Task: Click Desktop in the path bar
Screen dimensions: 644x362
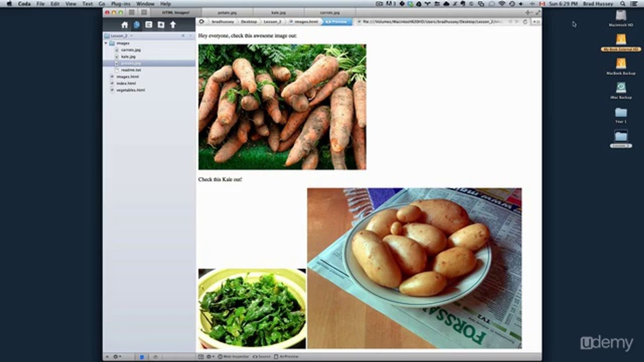Action: click(x=249, y=22)
